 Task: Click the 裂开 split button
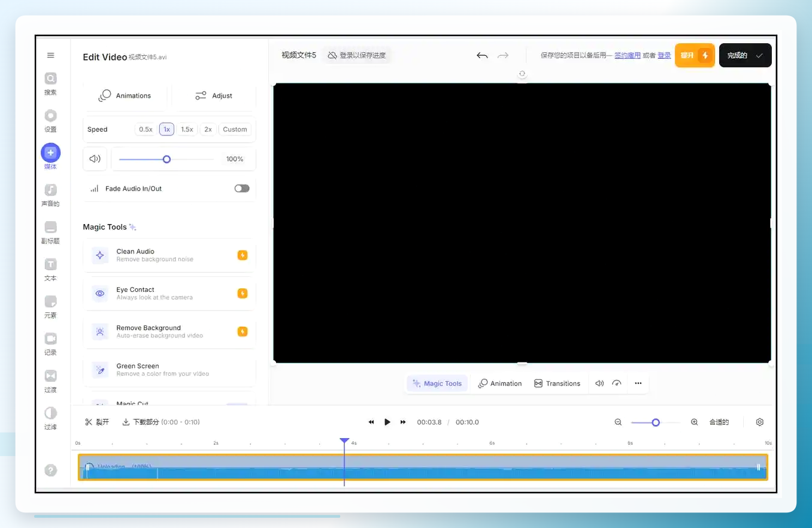pos(97,422)
